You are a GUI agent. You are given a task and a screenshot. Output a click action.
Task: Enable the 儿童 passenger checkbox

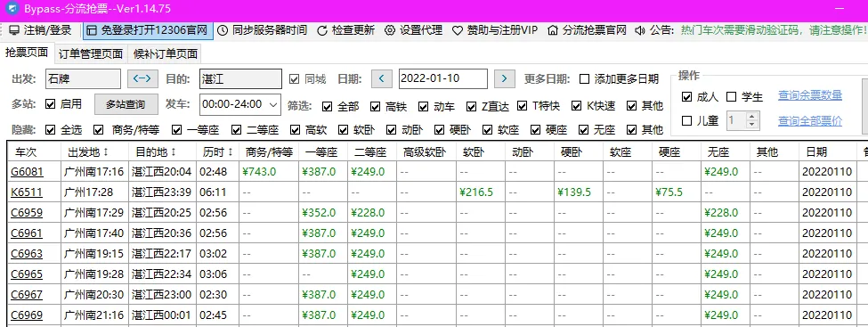pyautogui.click(x=687, y=120)
